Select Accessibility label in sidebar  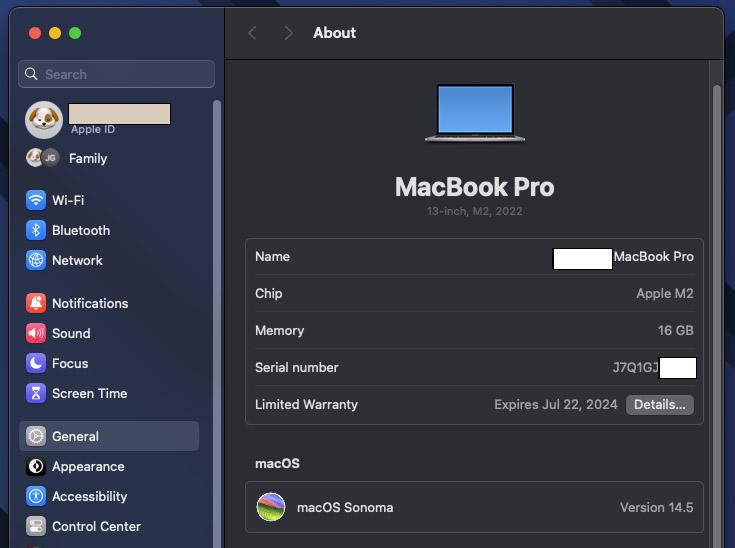(90, 496)
